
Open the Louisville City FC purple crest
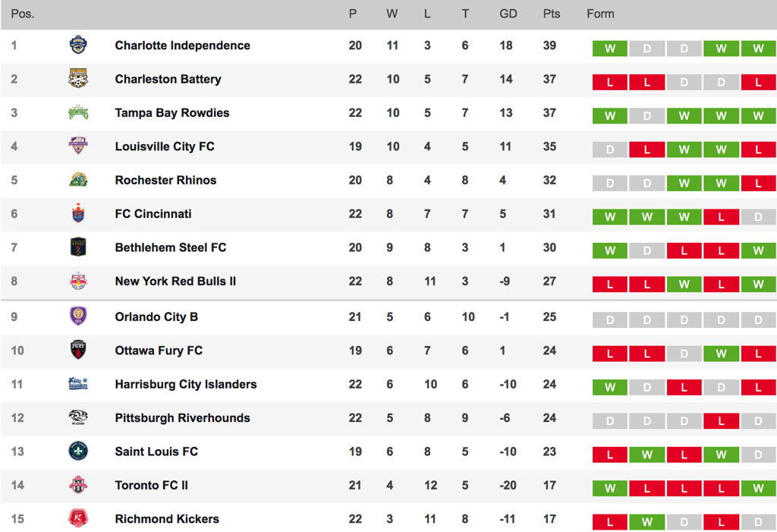[x=78, y=146]
